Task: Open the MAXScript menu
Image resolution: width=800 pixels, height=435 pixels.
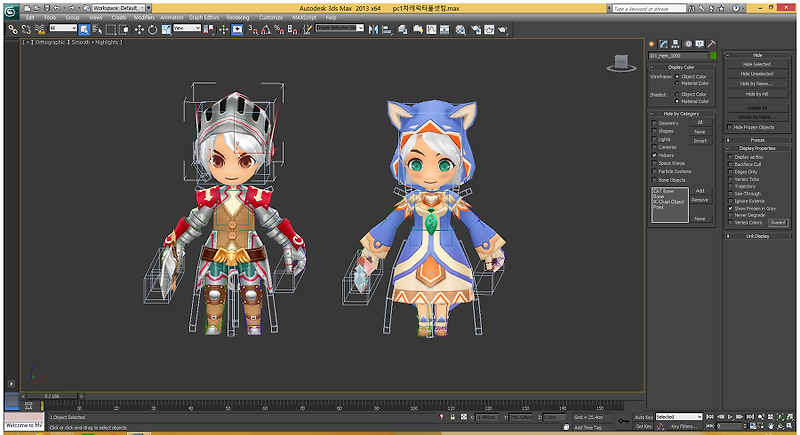Action: pyautogui.click(x=304, y=17)
